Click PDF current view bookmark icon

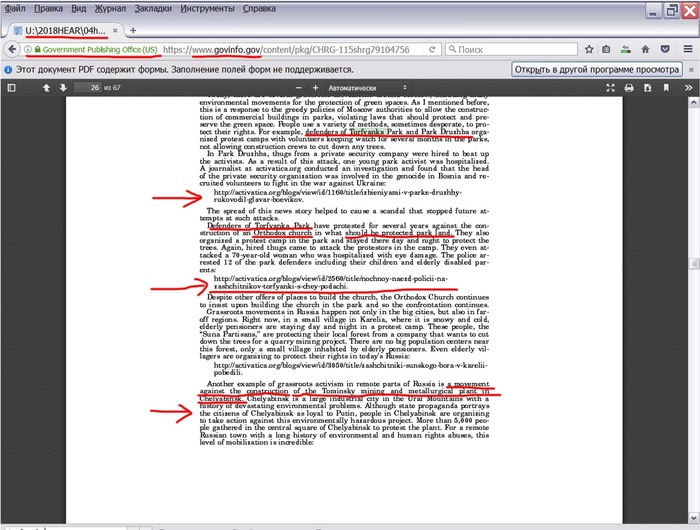coord(666,88)
